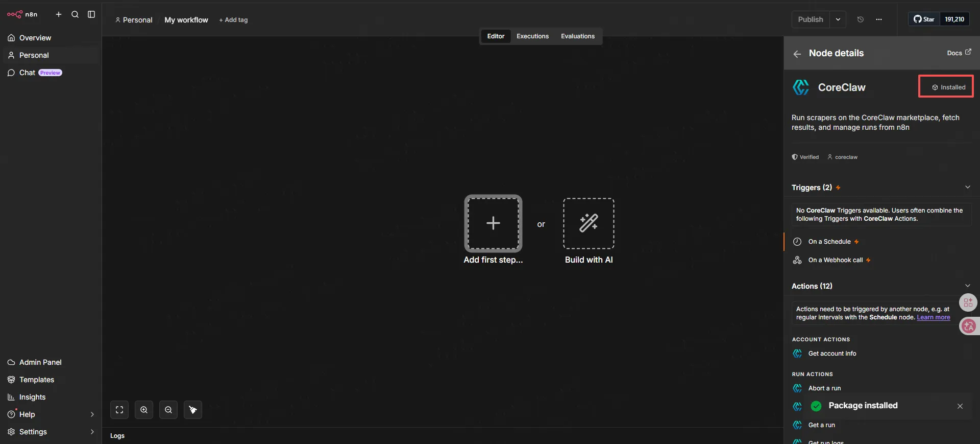Click the Verified badge
980x444 pixels.
coord(805,157)
